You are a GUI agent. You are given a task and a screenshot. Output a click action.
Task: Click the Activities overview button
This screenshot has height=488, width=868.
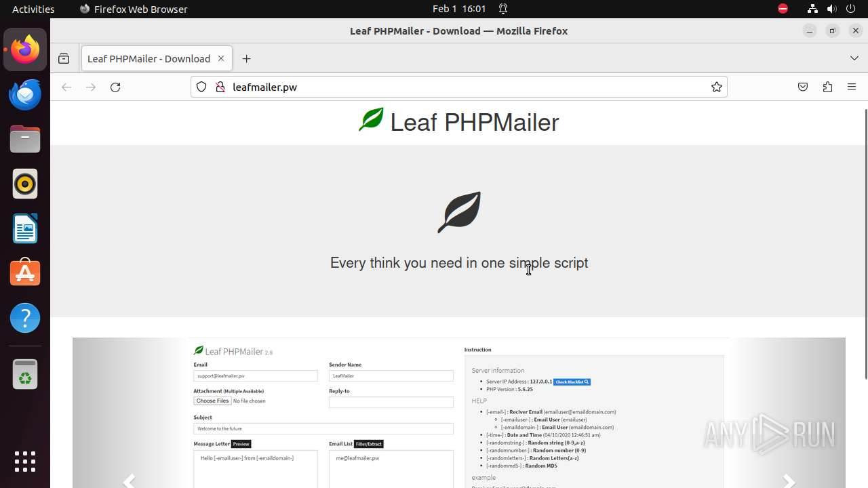pos(33,9)
